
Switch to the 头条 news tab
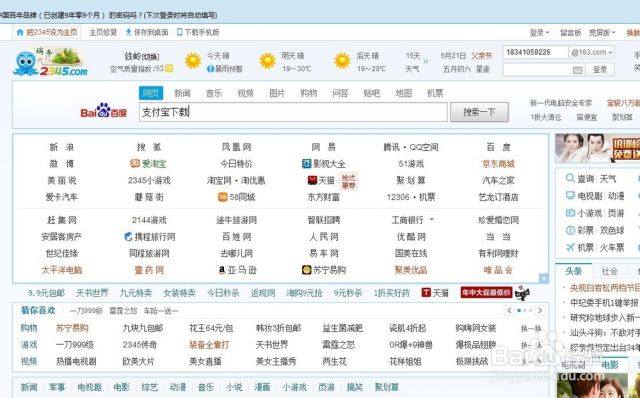coord(573,271)
